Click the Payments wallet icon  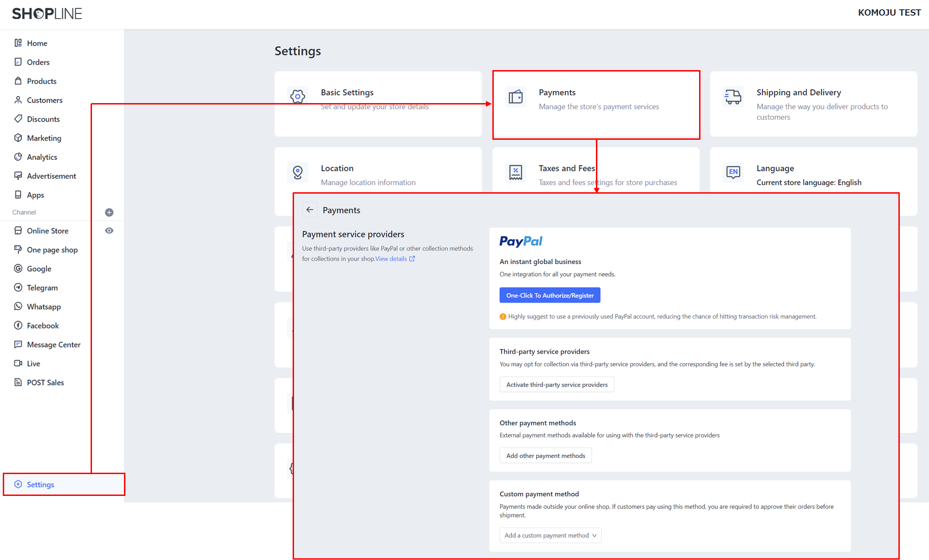516,97
